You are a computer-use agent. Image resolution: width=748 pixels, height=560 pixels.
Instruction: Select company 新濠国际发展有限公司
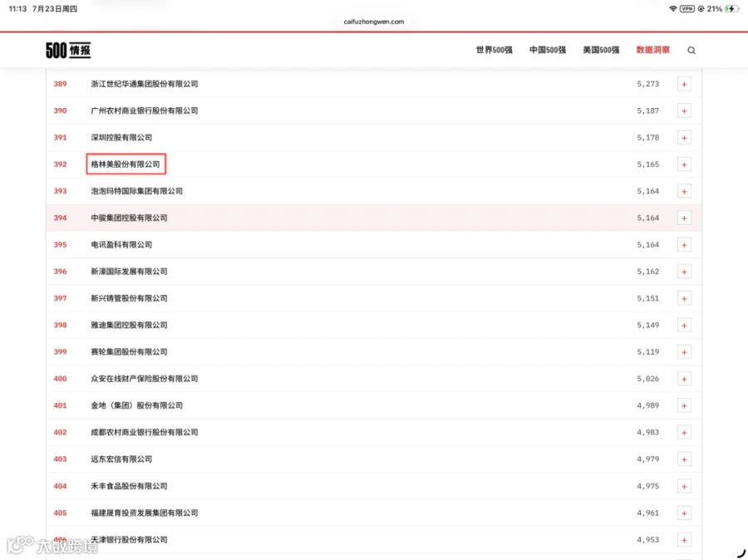pos(130,271)
